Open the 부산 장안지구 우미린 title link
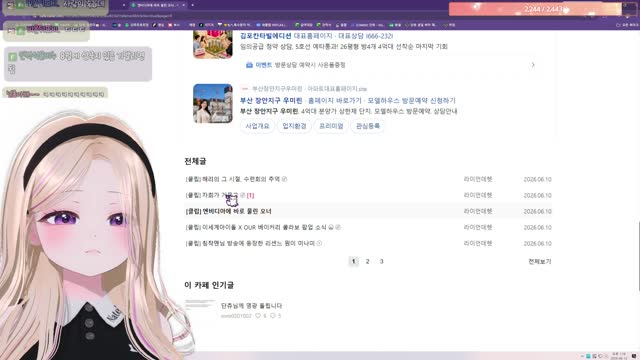Viewport: 640px width, 360px height. [x=271, y=100]
